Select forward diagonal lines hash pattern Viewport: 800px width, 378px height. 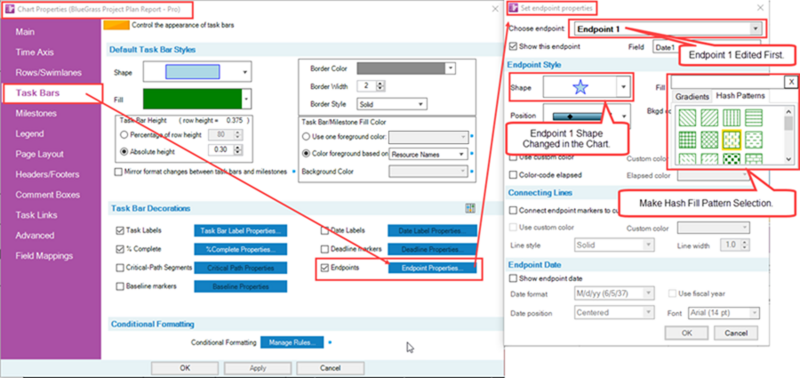[x=708, y=117]
